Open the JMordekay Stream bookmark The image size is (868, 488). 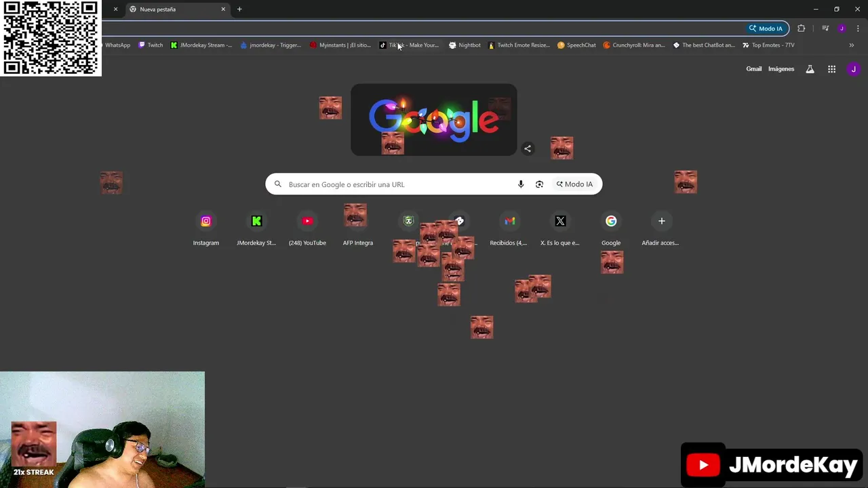click(x=201, y=45)
